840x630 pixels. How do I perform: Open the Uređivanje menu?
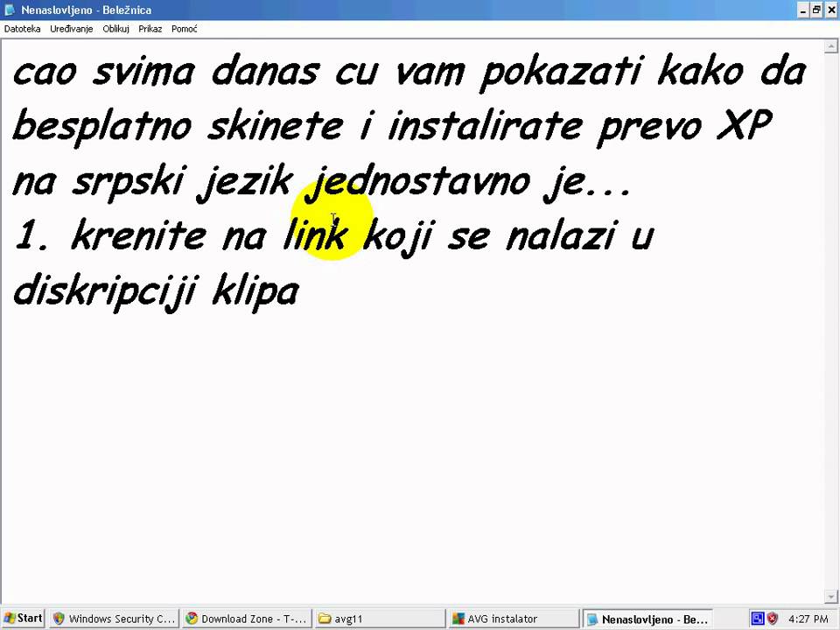[71, 29]
